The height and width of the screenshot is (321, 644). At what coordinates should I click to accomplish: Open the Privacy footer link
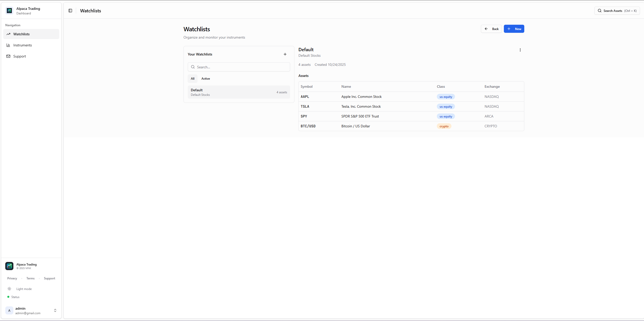pos(12,278)
